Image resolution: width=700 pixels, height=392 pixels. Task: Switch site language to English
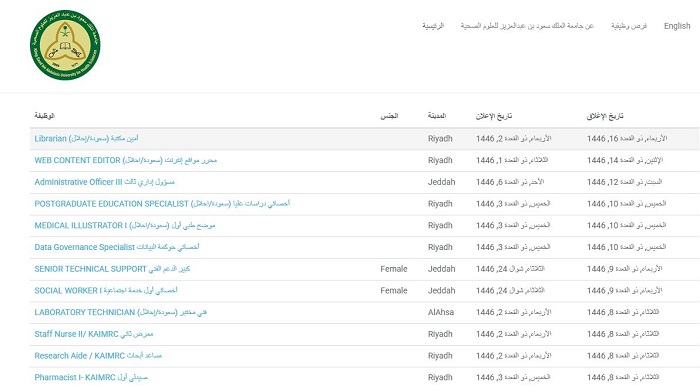(x=677, y=26)
